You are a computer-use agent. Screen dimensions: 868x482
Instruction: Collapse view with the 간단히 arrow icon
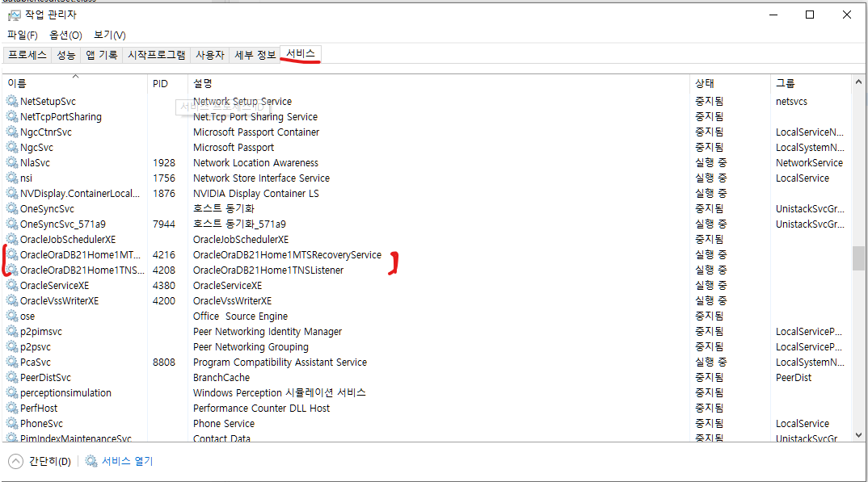click(x=16, y=461)
